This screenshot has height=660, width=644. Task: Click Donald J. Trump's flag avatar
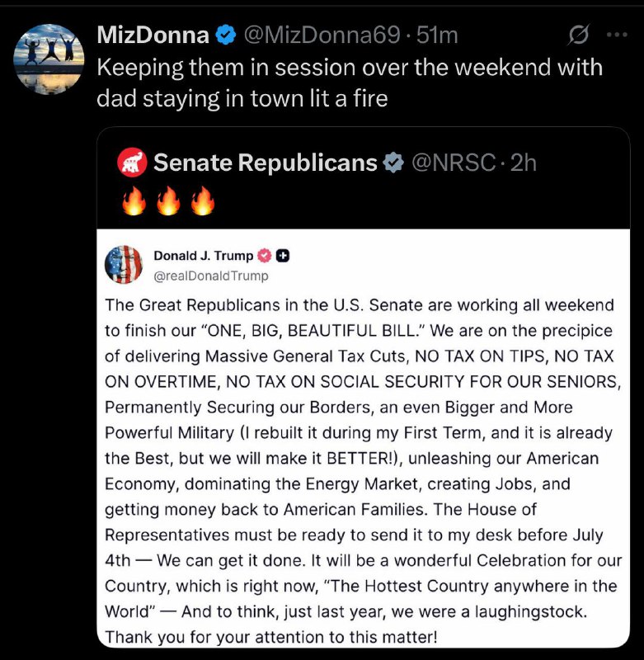coord(124,265)
